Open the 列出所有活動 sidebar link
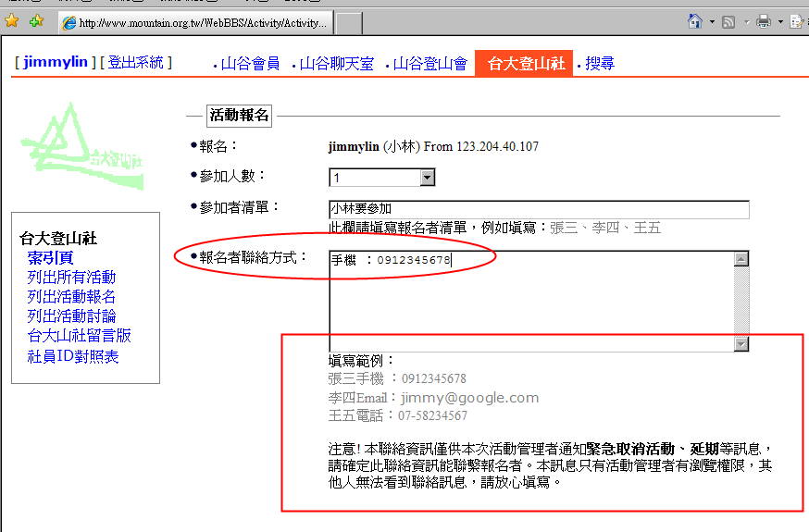This screenshot has width=809, height=532. coord(71,278)
